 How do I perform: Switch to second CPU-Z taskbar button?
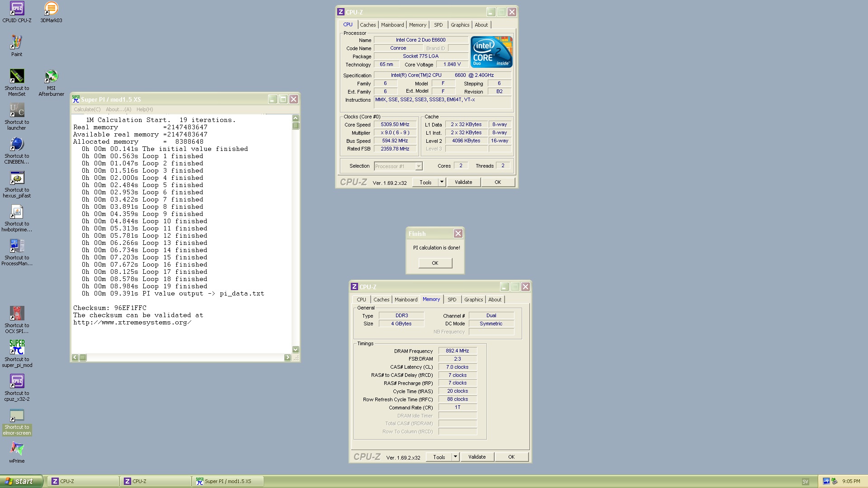[155, 481]
